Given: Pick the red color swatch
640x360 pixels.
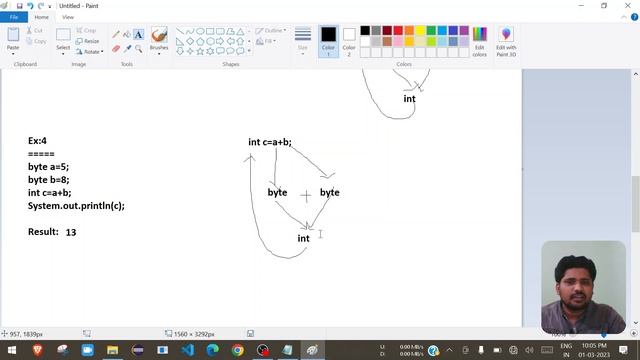Looking at the screenshot, I should coord(398,30).
